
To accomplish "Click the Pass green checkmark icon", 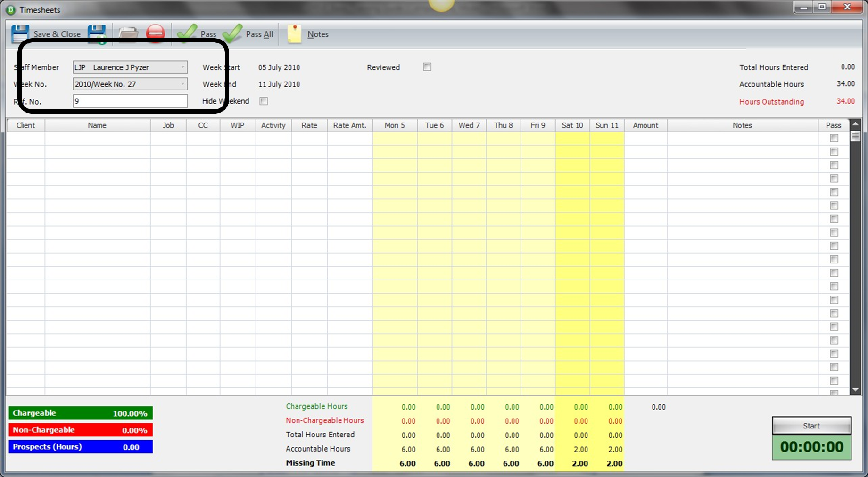I will [x=187, y=33].
